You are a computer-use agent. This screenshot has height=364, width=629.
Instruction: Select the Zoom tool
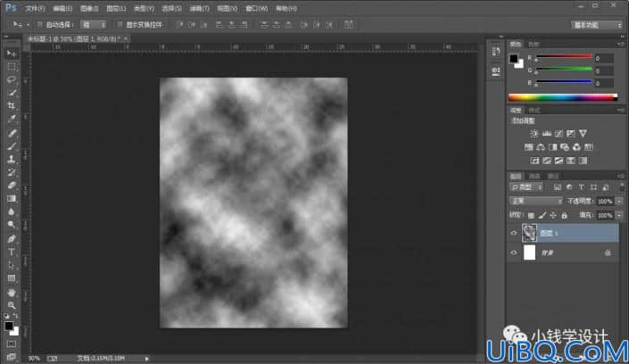point(12,306)
